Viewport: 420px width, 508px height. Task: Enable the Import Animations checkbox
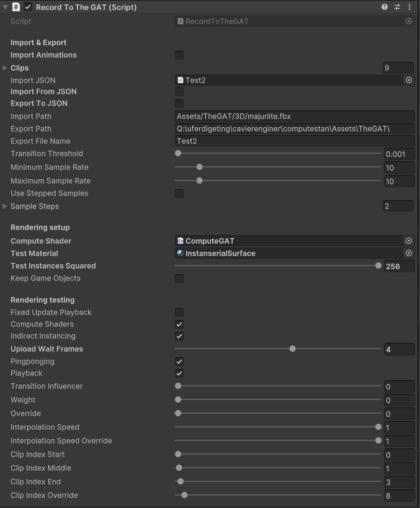click(179, 55)
